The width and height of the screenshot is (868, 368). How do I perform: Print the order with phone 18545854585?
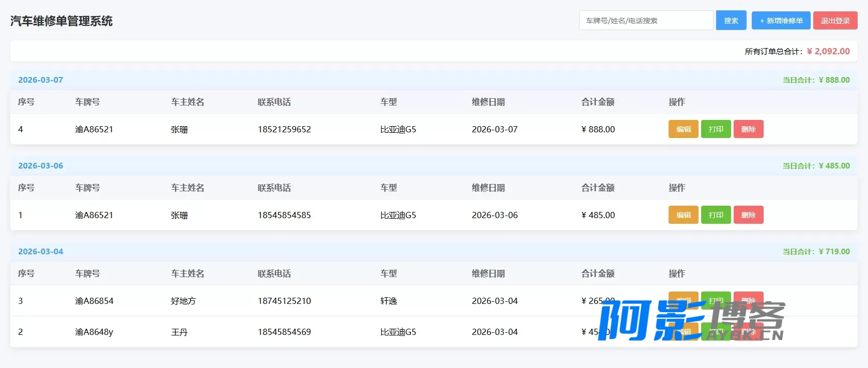(x=716, y=215)
